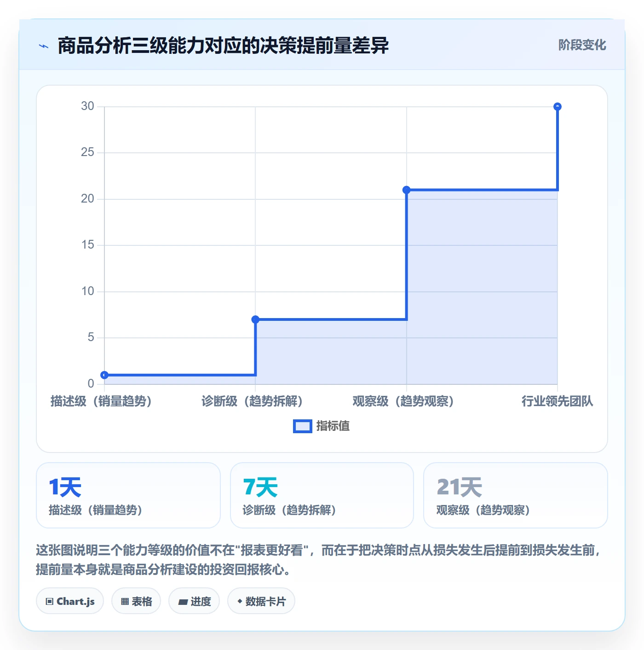This screenshot has width=644, height=650.
Task: Click the 进度 progress icon
Action: pos(183,602)
